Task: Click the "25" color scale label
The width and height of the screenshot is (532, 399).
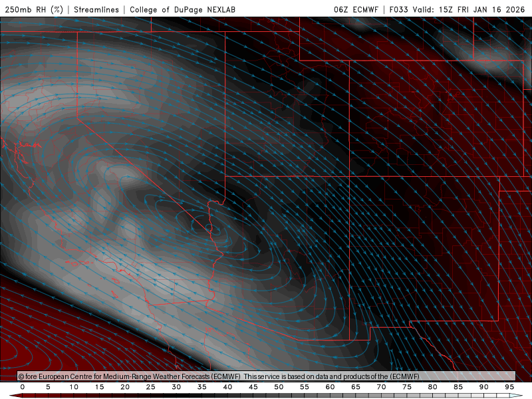Action: pyautogui.click(x=150, y=387)
